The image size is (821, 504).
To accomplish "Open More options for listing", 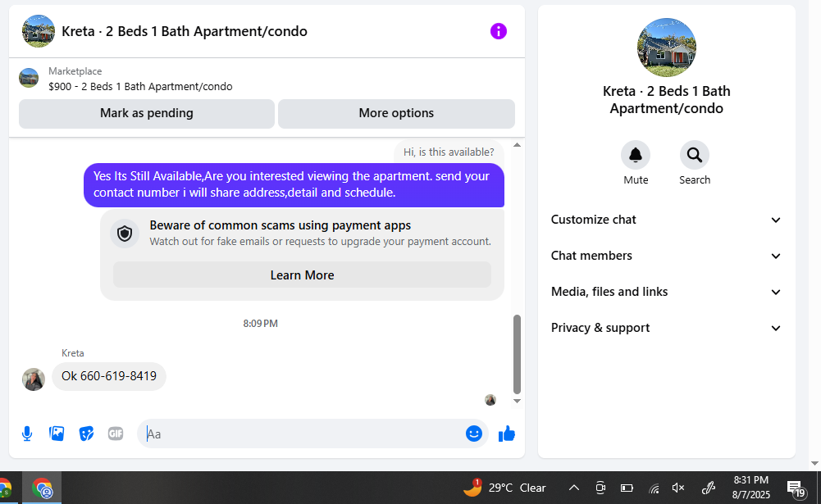I will (396, 114).
